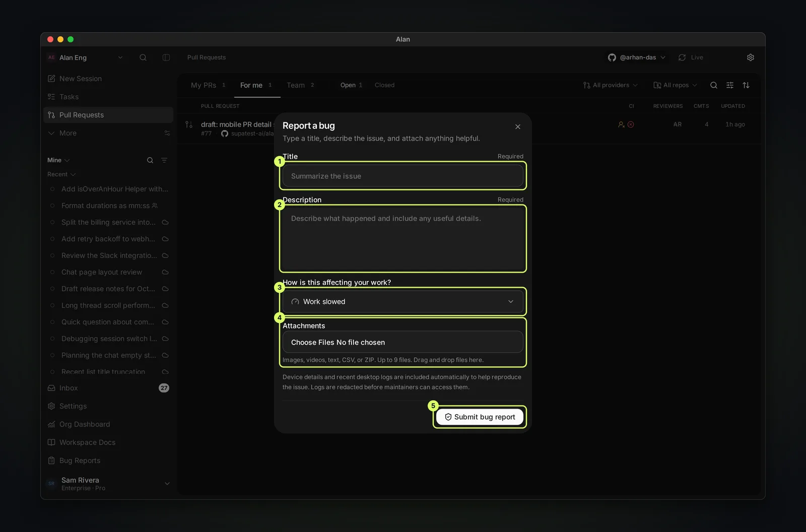Viewport: 806px width, 532px height.
Task: Open session 'Format durations as mm:ss'
Action: [108, 206]
